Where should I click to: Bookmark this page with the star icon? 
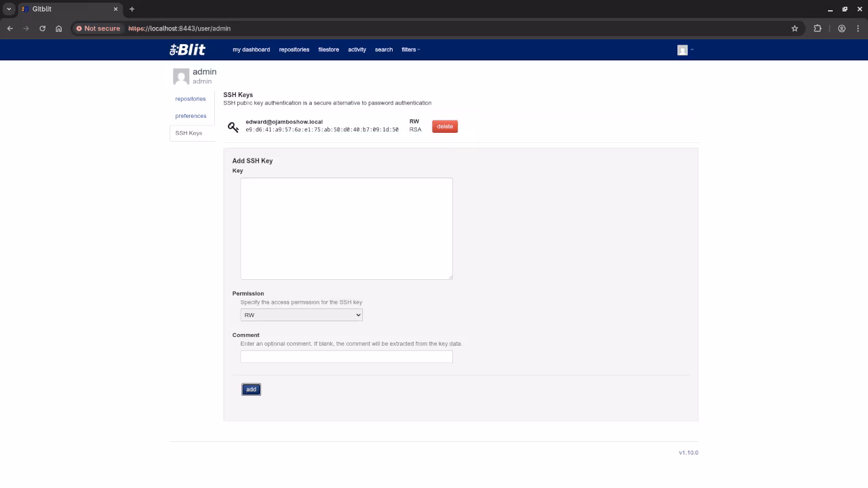tap(795, 28)
